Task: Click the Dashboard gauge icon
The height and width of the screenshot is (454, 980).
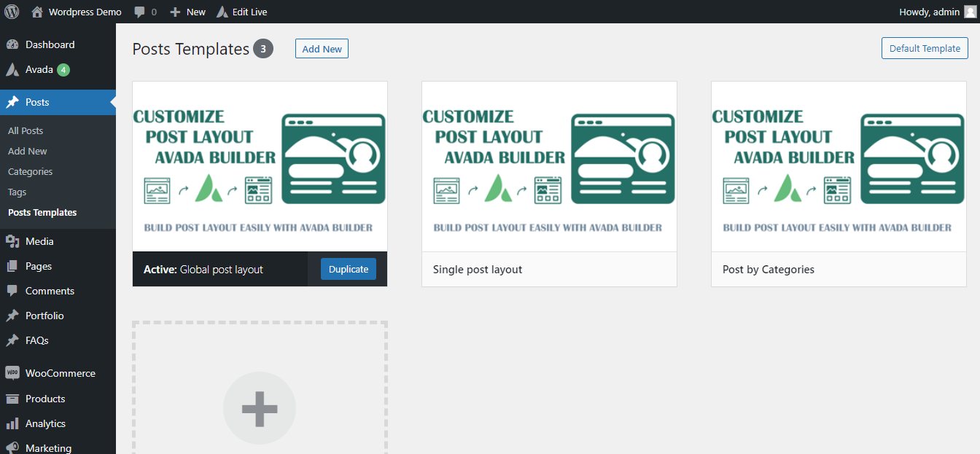Action: [x=12, y=44]
